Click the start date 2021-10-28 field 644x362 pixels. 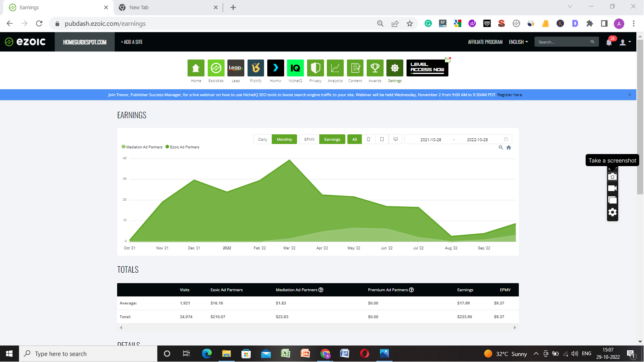pos(431,140)
